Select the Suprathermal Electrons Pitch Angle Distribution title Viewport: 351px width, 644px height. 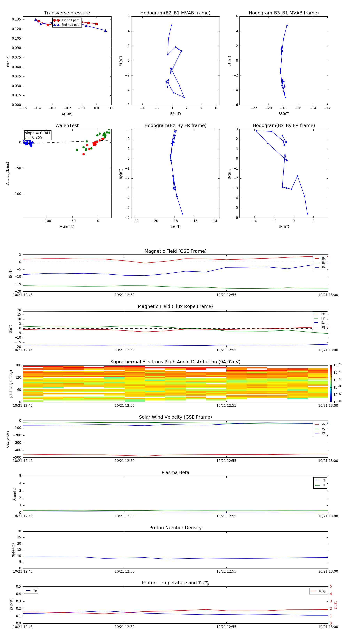[x=175, y=362]
